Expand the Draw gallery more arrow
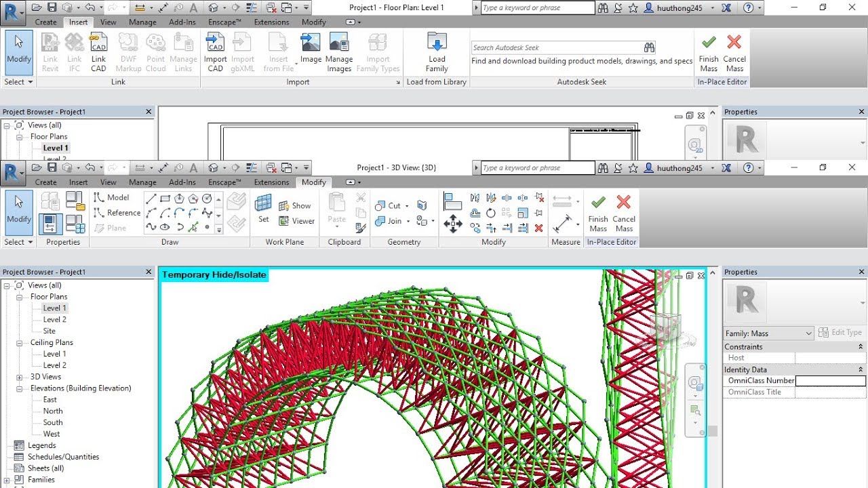 218,230
